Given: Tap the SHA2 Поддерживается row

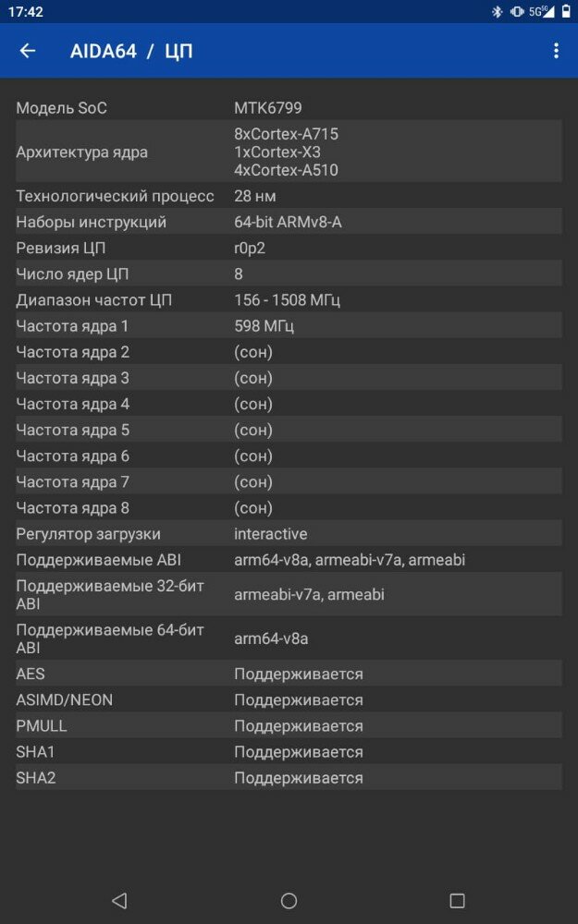Looking at the screenshot, I should pos(289,777).
